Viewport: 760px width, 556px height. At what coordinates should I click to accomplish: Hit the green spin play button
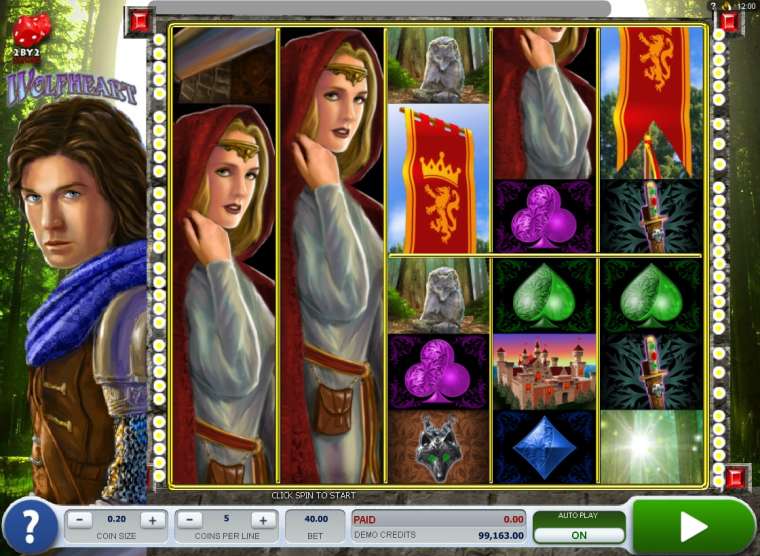click(694, 526)
